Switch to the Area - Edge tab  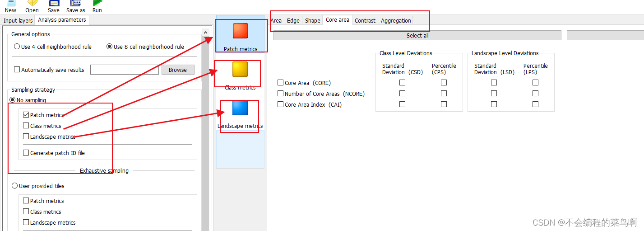[x=285, y=20]
